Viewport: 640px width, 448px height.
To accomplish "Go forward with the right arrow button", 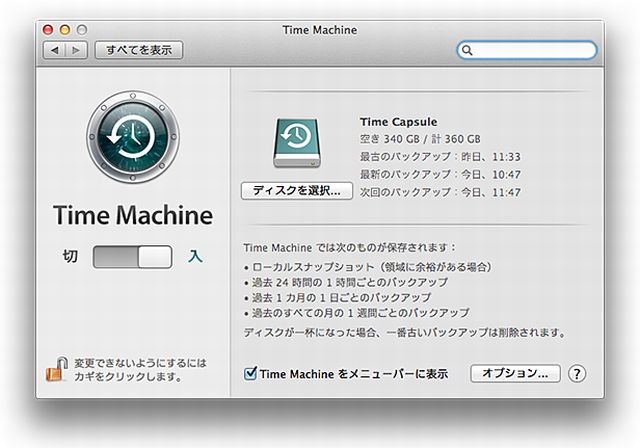I will [x=76, y=50].
